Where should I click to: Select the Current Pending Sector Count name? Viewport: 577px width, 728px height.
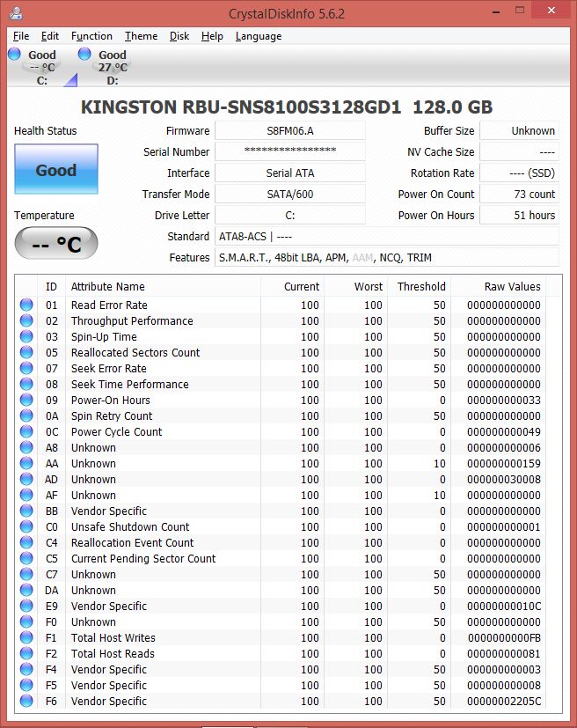tap(143, 558)
